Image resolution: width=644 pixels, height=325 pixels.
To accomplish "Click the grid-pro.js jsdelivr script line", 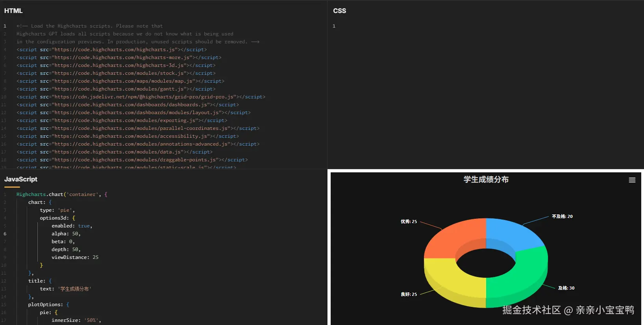I will coord(141,97).
